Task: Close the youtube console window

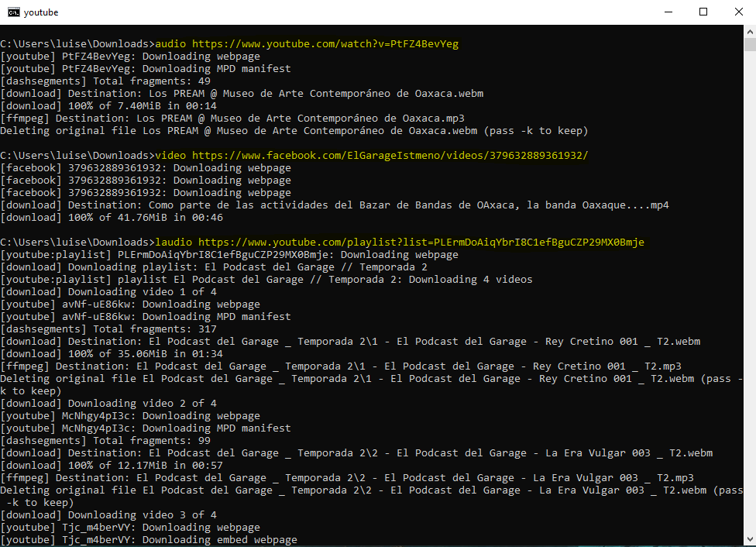Action: [x=739, y=12]
